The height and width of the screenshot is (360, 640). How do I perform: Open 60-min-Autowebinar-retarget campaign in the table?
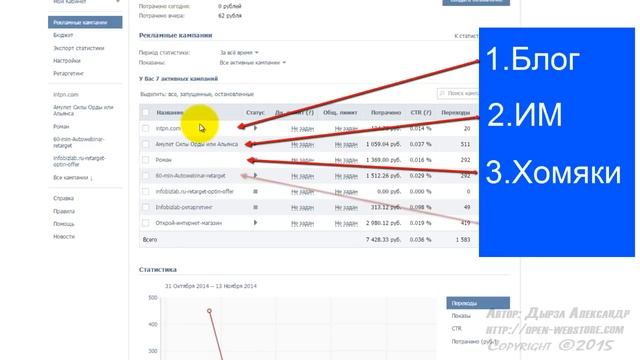pos(190,176)
